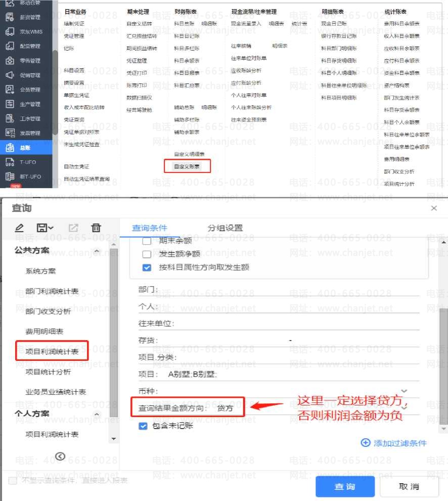The height and width of the screenshot is (501, 448).
Task: Click the pencil edit icon in 查询 dialog
Action: click(x=20, y=228)
